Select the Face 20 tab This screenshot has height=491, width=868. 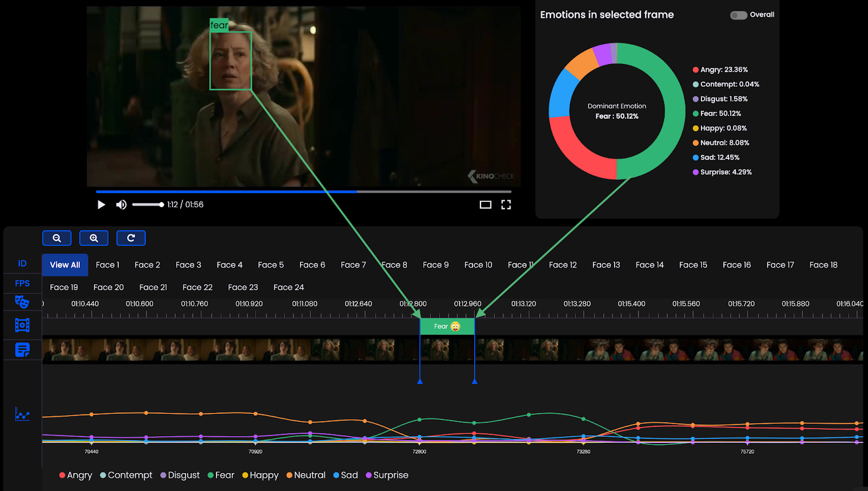pos(108,287)
